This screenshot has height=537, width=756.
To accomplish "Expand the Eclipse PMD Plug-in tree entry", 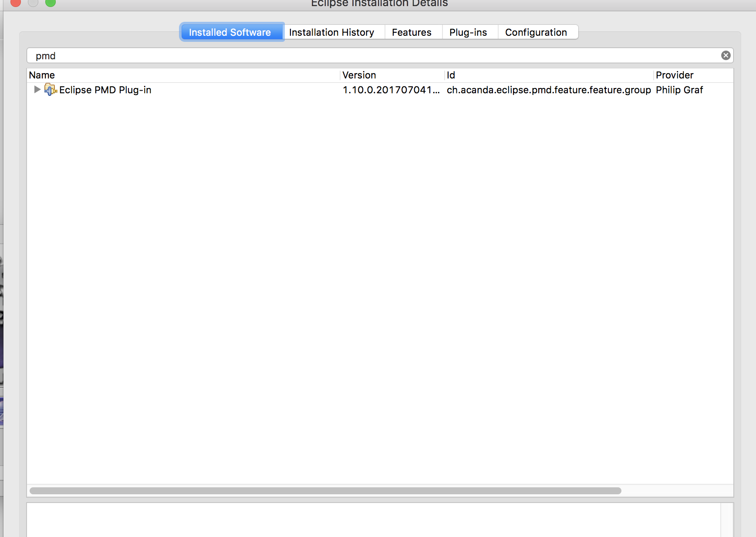I will point(37,90).
